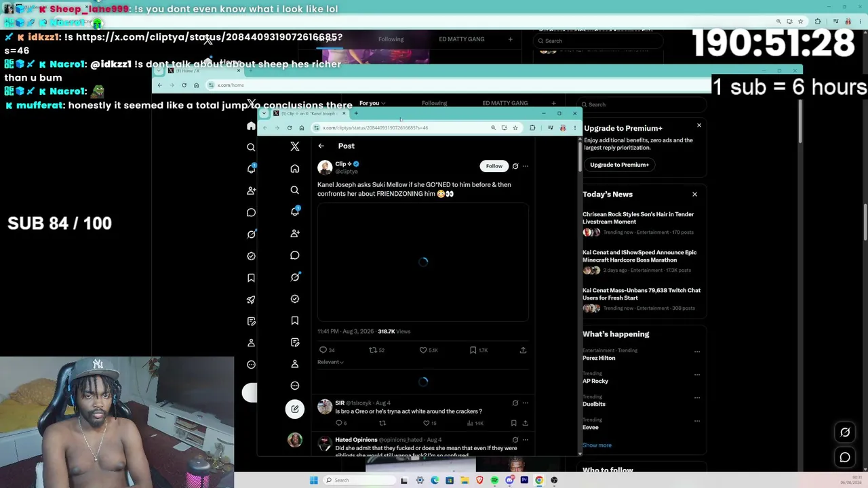
Task: Open more options for Duelbits trend
Action: [696, 397]
